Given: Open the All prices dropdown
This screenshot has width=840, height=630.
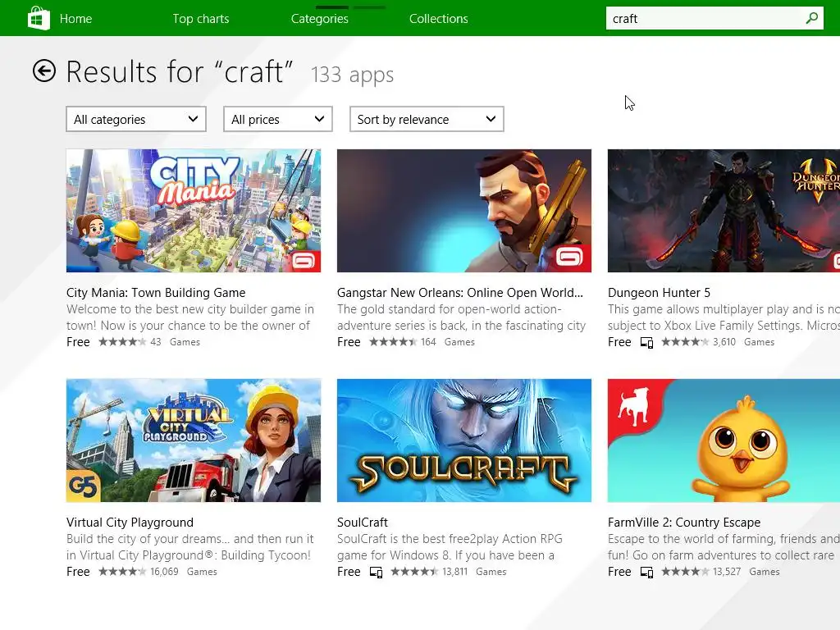Looking at the screenshot, I should click(278, 119).
